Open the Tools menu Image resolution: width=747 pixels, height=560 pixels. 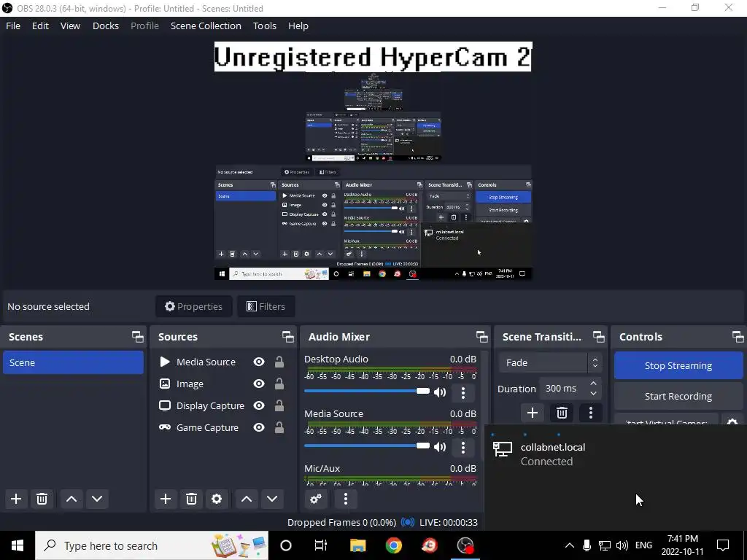click(x=264, y=26)
